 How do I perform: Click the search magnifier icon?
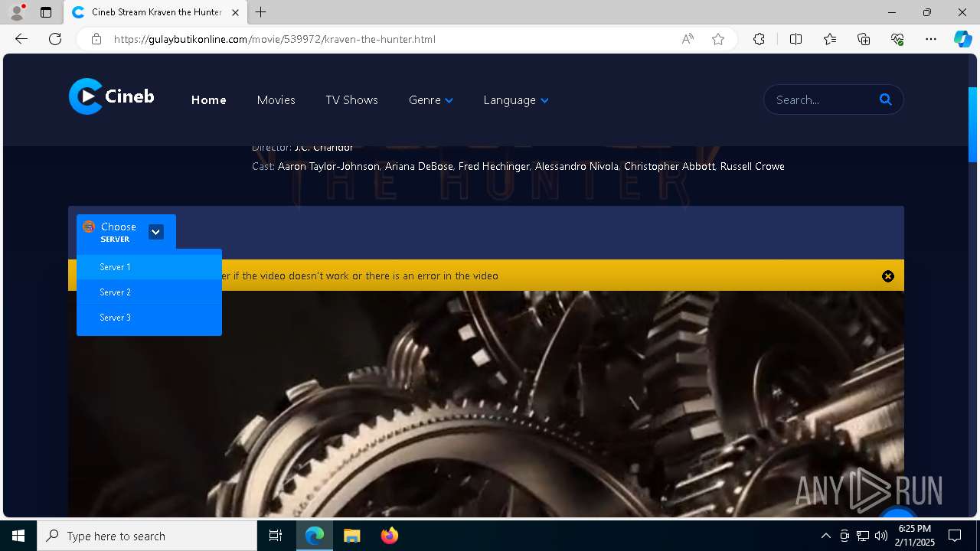click(886, 99)
